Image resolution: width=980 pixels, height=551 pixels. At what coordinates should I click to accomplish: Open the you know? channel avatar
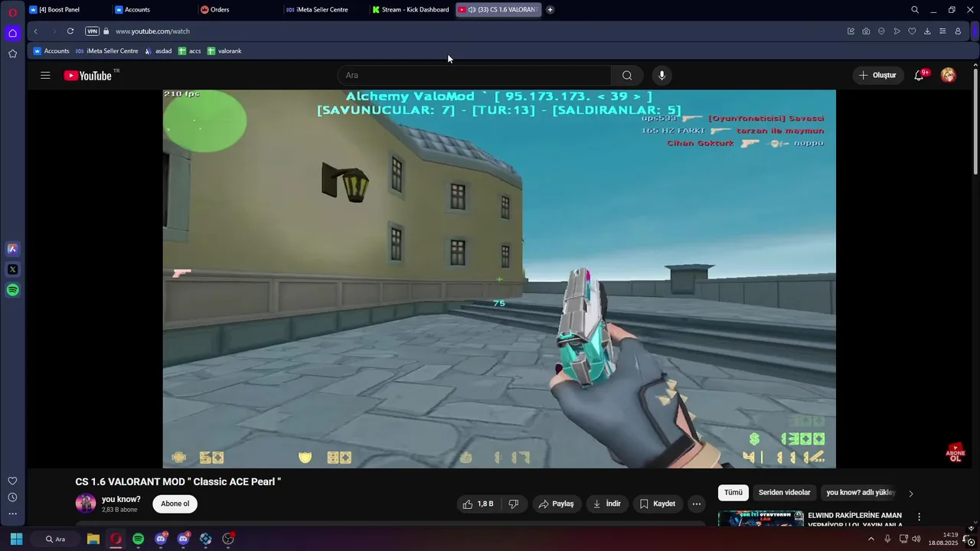coord(86,504)
